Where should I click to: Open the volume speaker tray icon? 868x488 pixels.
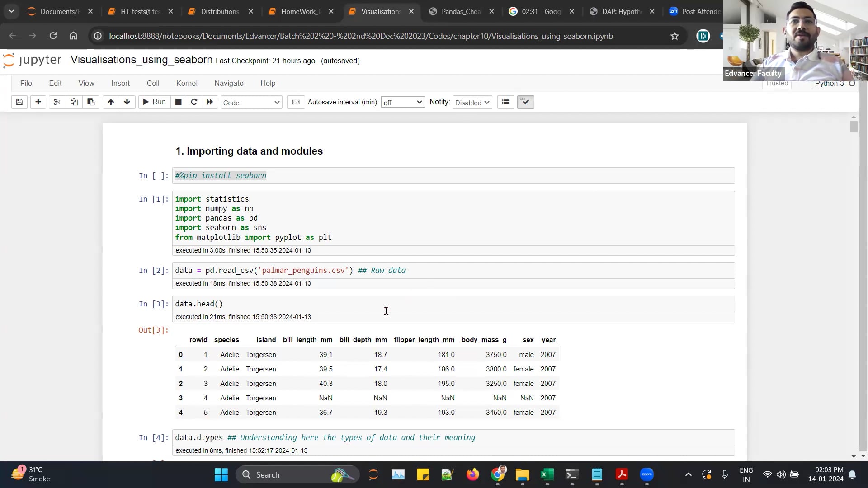pos(781,474)
